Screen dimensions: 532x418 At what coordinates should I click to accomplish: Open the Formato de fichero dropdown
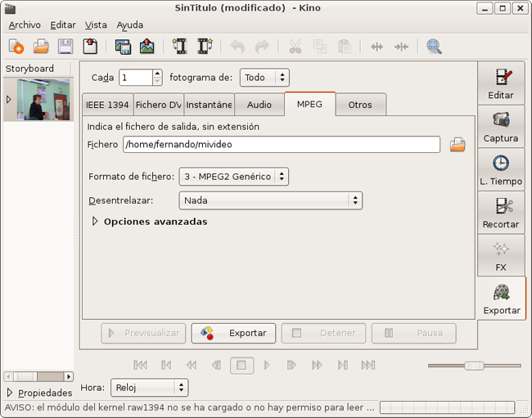tap(233, 176)
